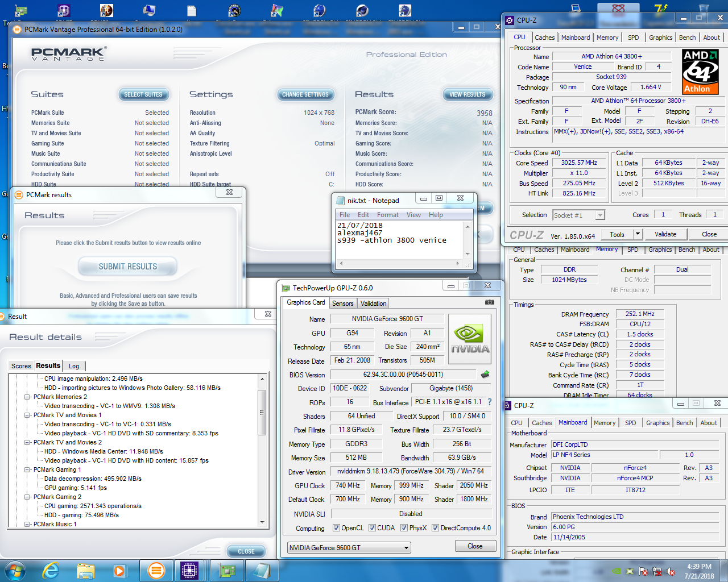Open Windows Explorer folder on taskbar
This screenshot has height=582, width=728.
point(85,570)
